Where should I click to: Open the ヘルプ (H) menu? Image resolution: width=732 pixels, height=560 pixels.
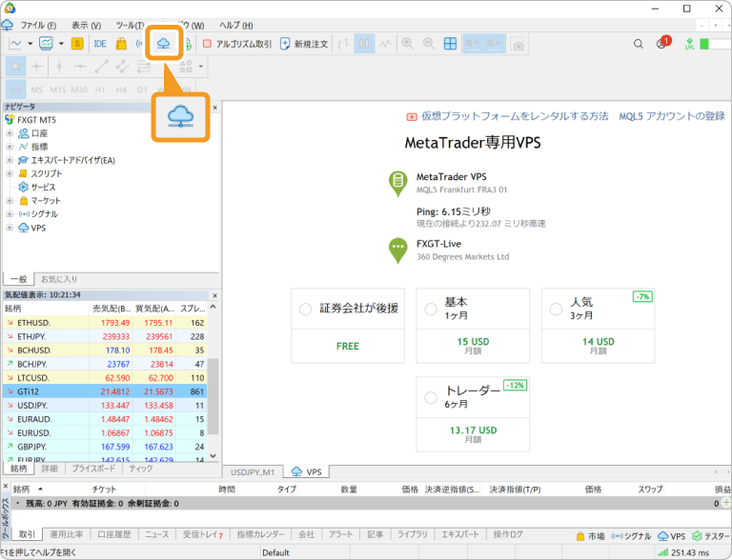(x=236, y=25)
